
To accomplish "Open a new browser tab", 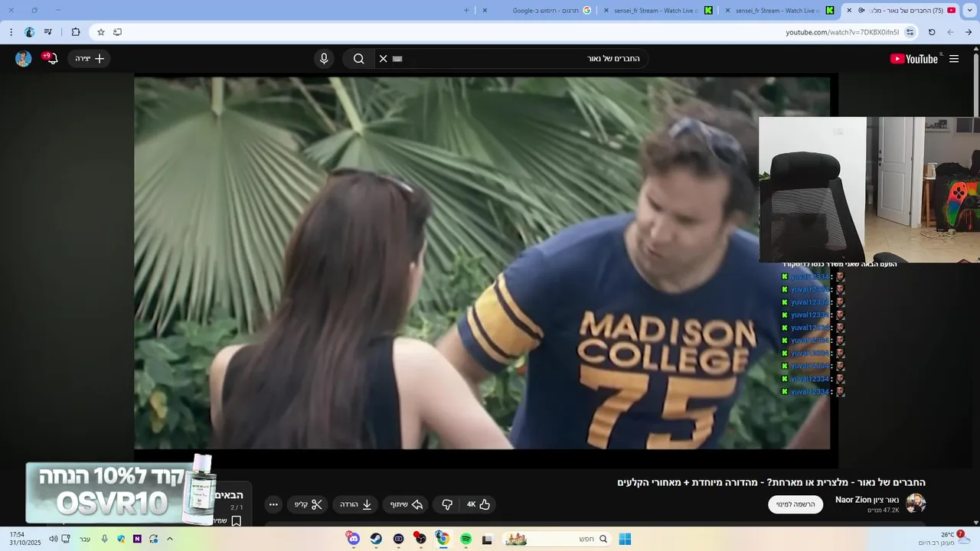I will 466,10.
